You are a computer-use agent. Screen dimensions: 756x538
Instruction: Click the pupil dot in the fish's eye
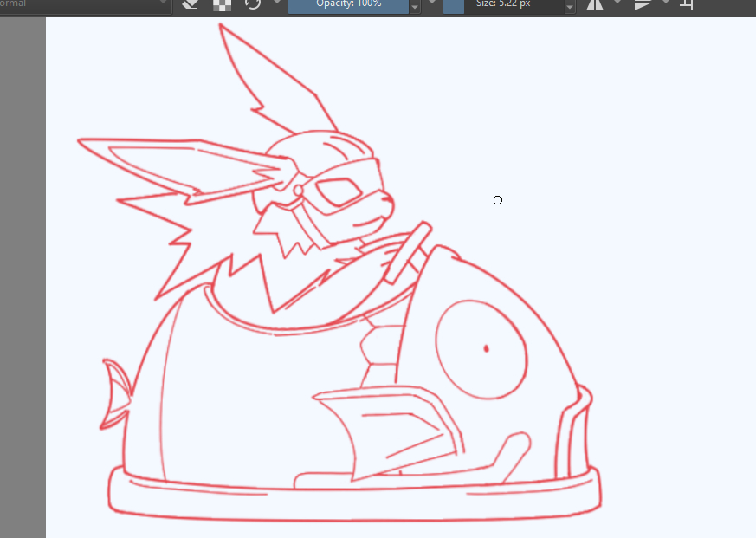pos(486,348)
